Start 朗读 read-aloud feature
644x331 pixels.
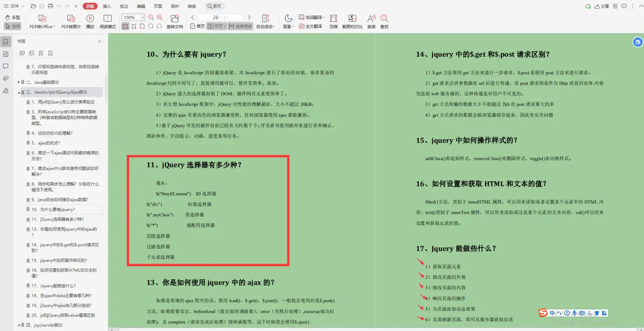pos(371,21)
